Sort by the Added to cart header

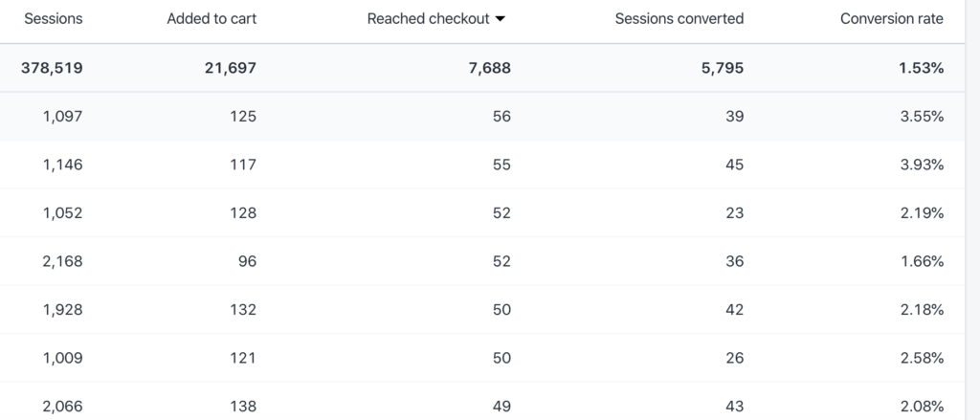(x=212, y=19)
